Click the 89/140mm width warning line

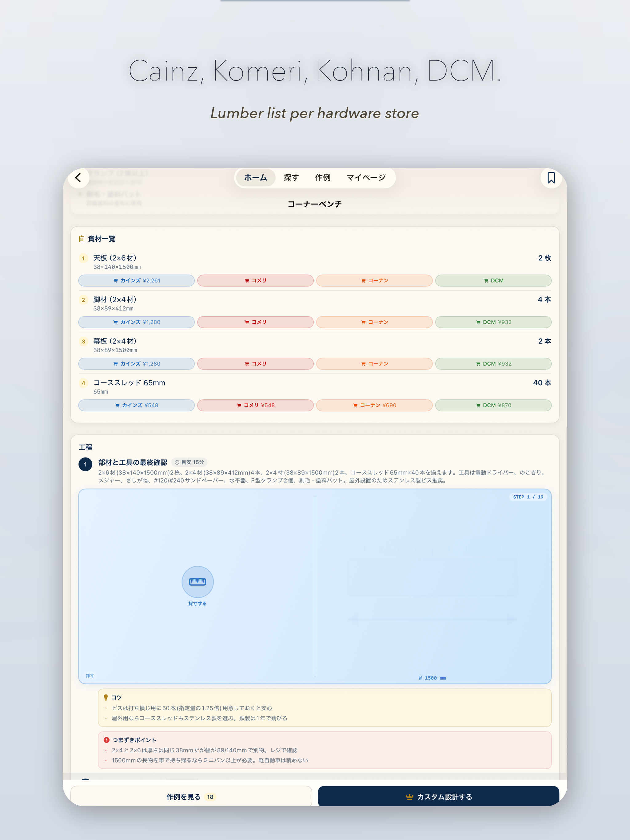tap(205, 750)
